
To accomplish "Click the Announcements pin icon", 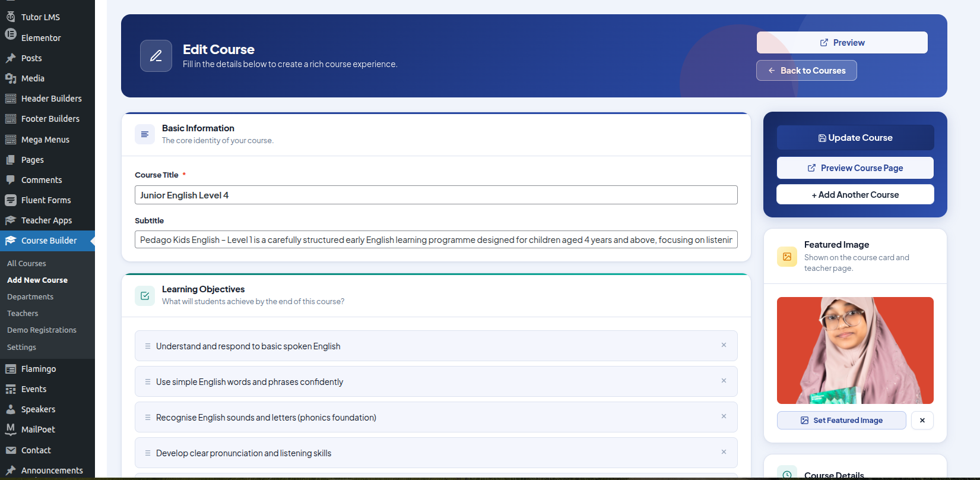I will pyautogui.click(x=11, y=470).
